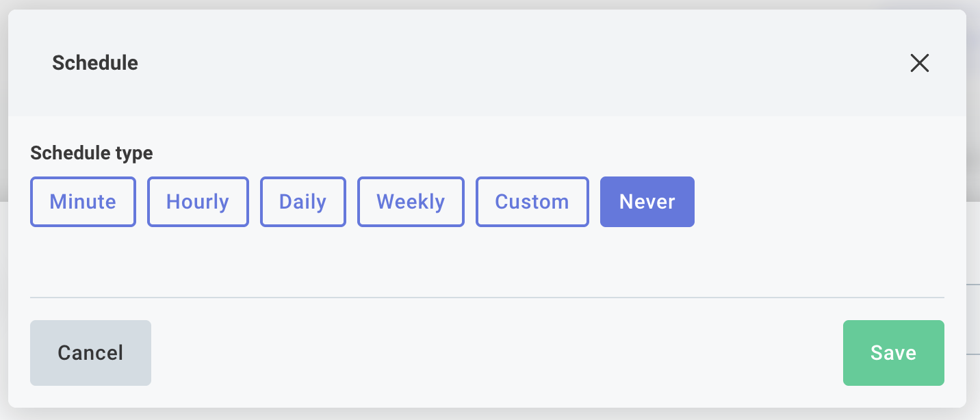980x420 pixels.
Task: Disable scheduling by selecting Never
Action: 647,202
